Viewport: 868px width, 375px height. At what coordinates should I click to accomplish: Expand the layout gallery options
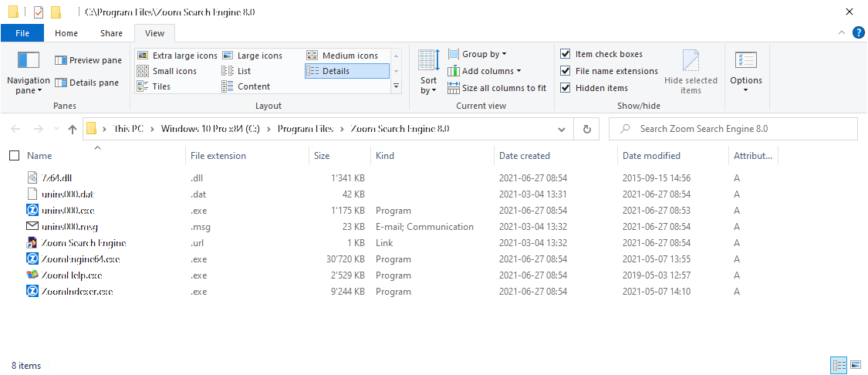click(396, 86)
